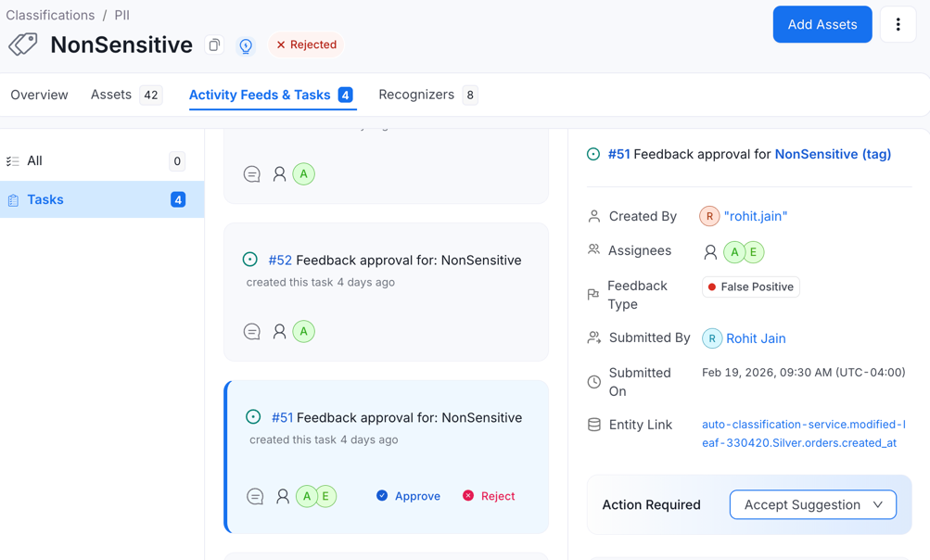Approve feedback task #51
The width and height of the screenshot is (930, 560).
(x=408, y=496)
